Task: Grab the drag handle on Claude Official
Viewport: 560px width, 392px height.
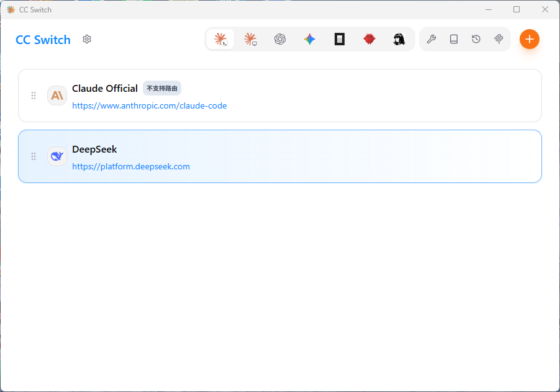Action: click(x=34, y=96)
